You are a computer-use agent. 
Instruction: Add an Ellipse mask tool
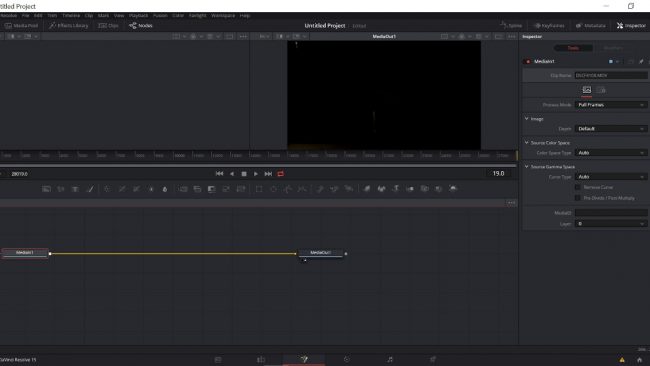click(274, 189)
